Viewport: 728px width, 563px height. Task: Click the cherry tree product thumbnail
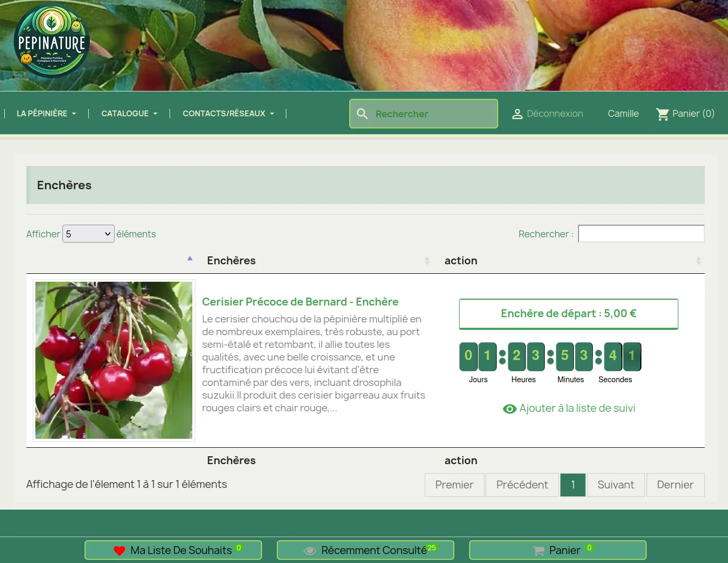point(114,360)
